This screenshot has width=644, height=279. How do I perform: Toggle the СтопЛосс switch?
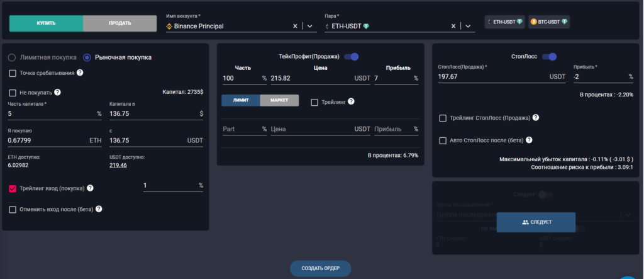pyautogui.click(x=550, y=57)
